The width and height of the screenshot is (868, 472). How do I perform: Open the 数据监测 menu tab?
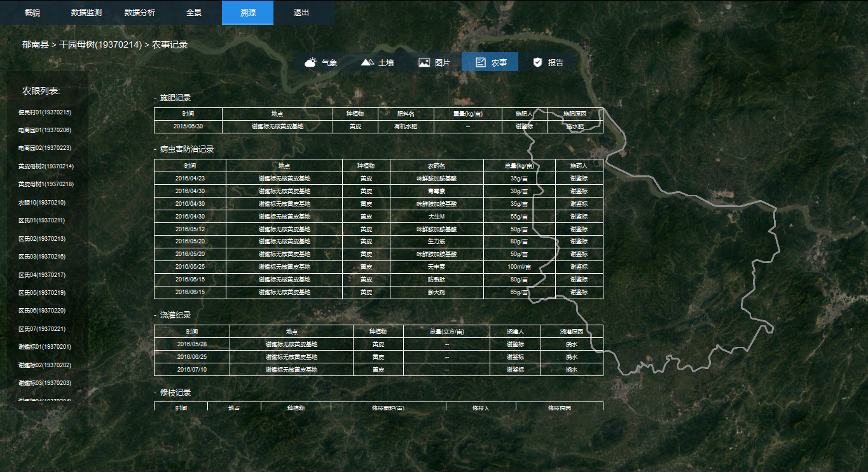click(x=86, y=13)
